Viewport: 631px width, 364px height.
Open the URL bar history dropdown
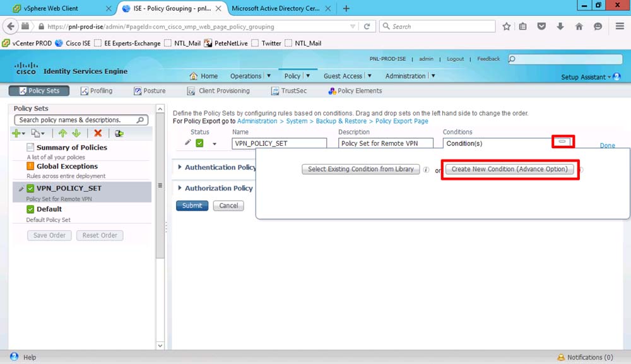pos(353,26)
